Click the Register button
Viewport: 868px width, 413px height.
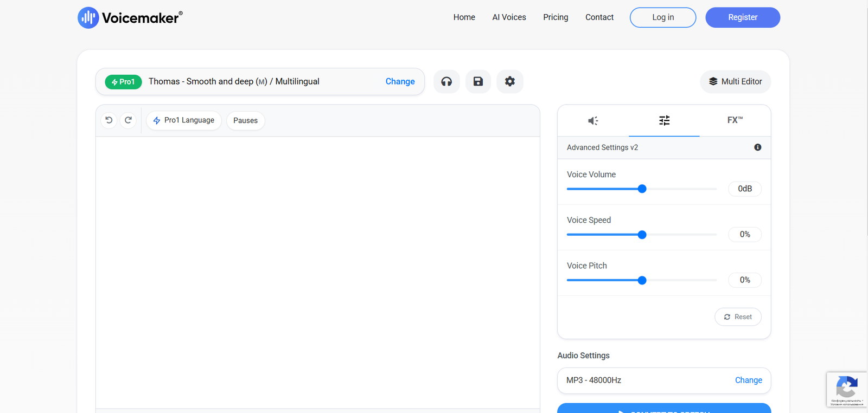pos(743,17)
